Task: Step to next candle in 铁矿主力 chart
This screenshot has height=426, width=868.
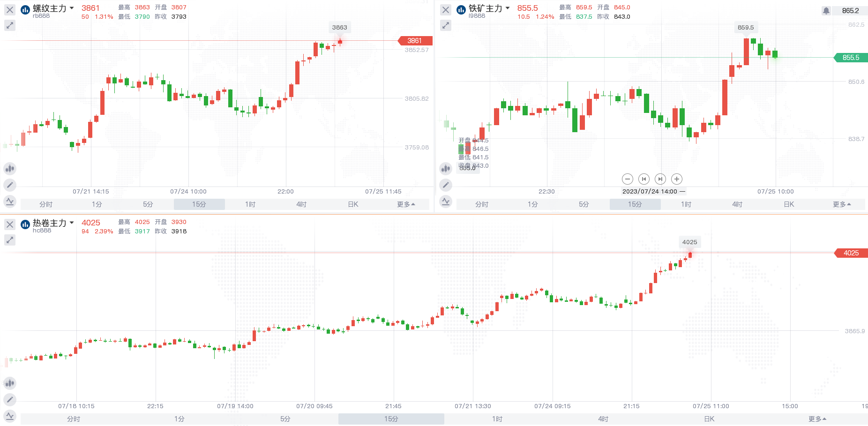Action: pyautogui.click(x=660, y=179)
